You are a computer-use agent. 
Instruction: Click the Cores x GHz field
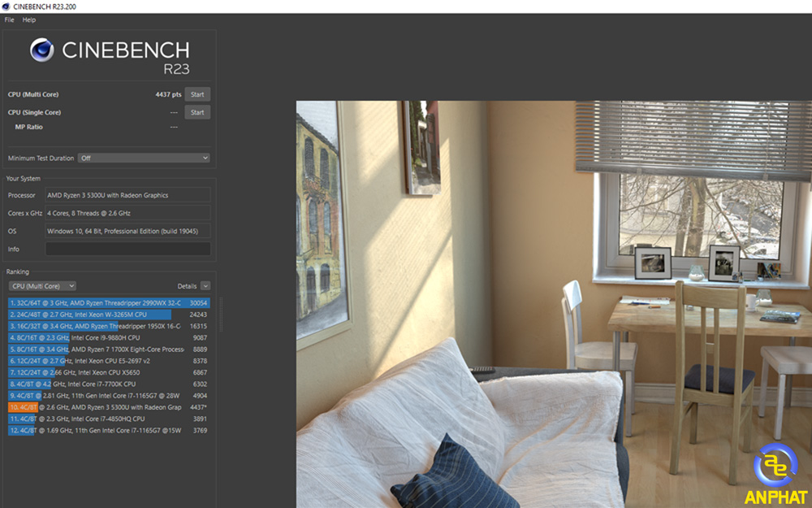coord(128,213)
